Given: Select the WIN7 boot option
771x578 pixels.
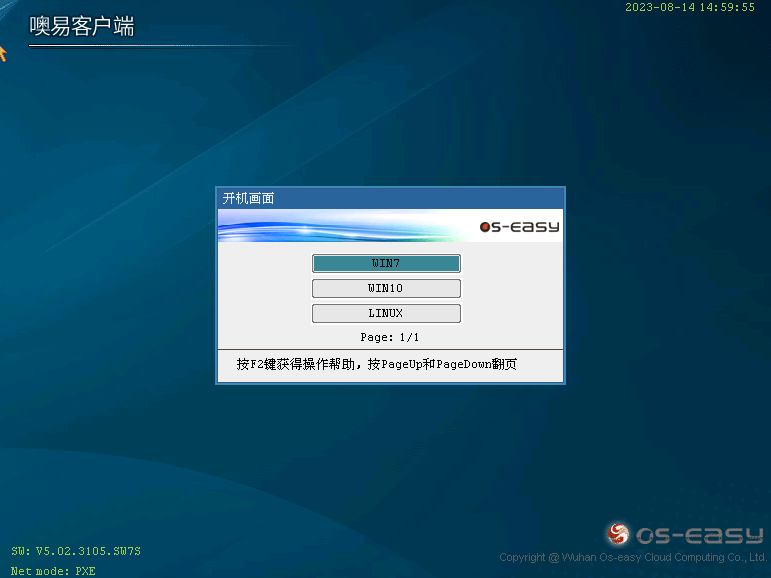Looking at the screenshot, I should [x=386, y=263].
